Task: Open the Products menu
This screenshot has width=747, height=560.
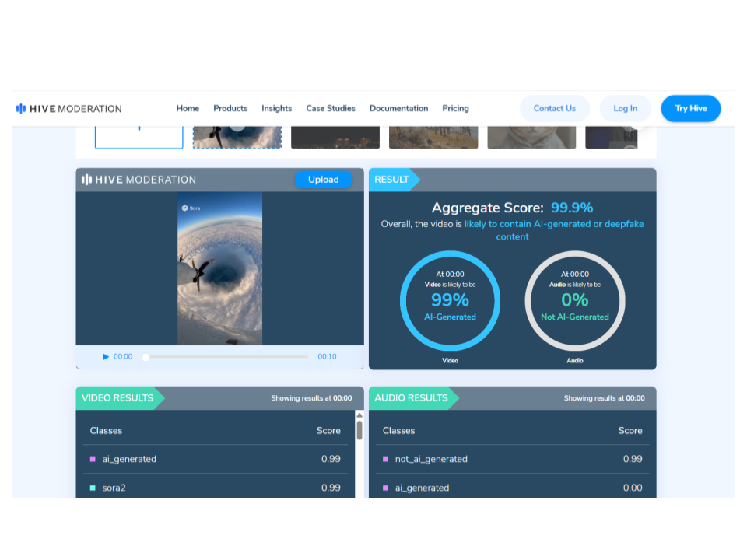Action: (230, 109)
